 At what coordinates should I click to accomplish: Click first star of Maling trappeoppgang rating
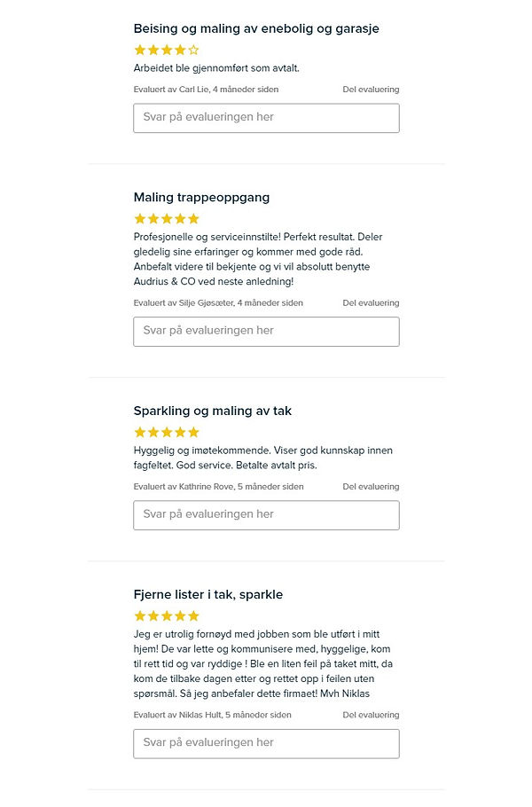pyautogui.click(x=139, y=219)
